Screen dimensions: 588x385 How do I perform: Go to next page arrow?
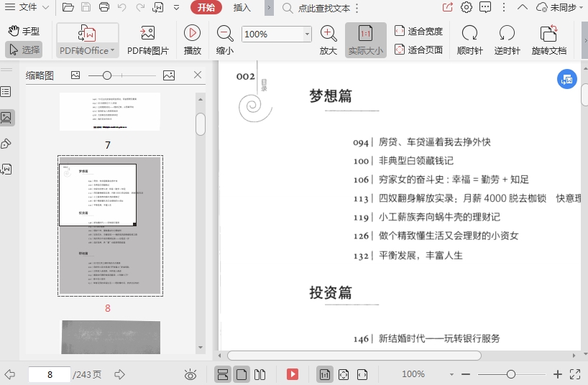coord(119,374)
